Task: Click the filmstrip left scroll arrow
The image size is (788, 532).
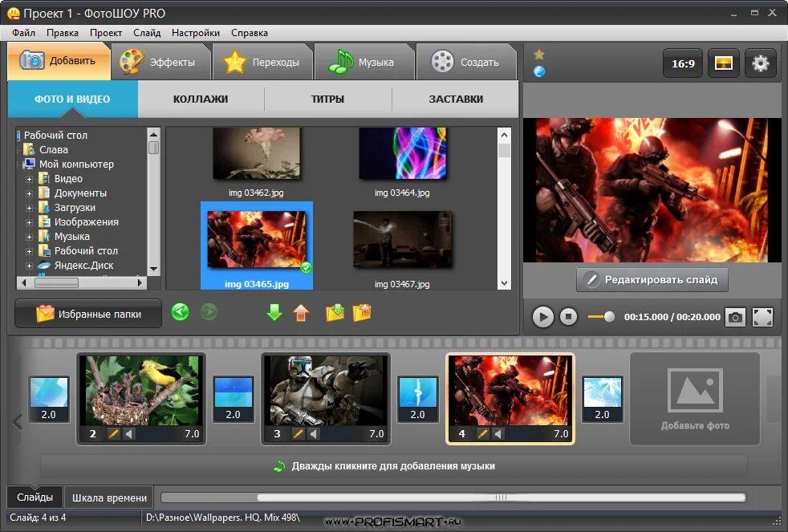Action: 18,422
